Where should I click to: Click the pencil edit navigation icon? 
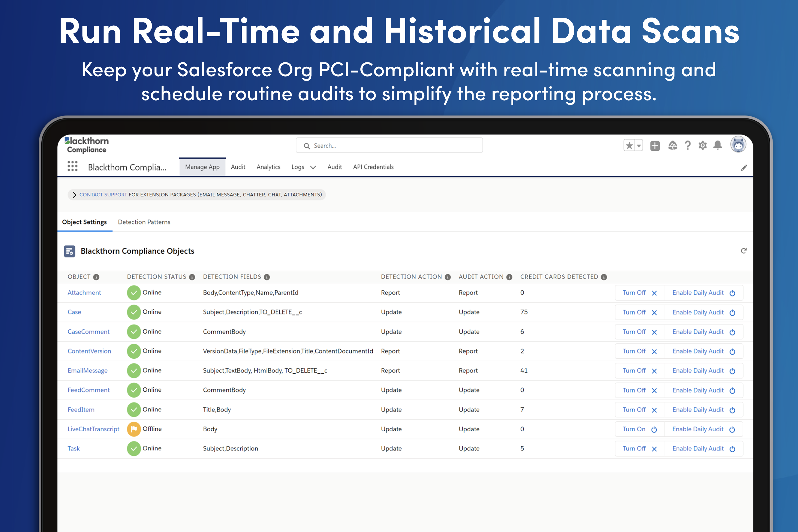click(x=744, y=168)
